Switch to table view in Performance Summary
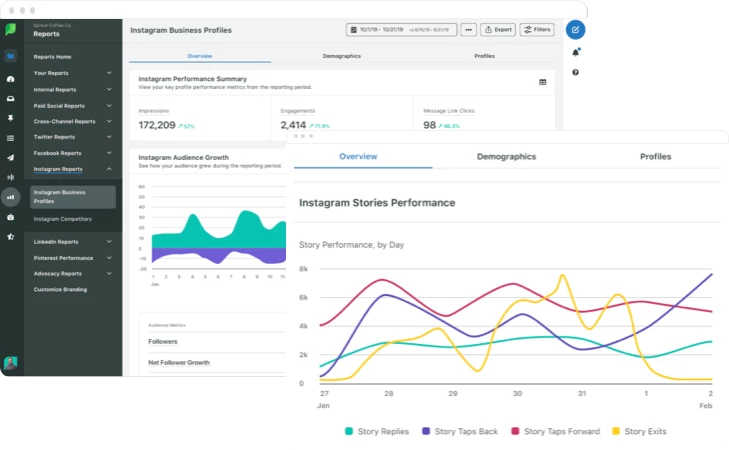Viewport: 729px width, 450px height. tap(543, 82)
